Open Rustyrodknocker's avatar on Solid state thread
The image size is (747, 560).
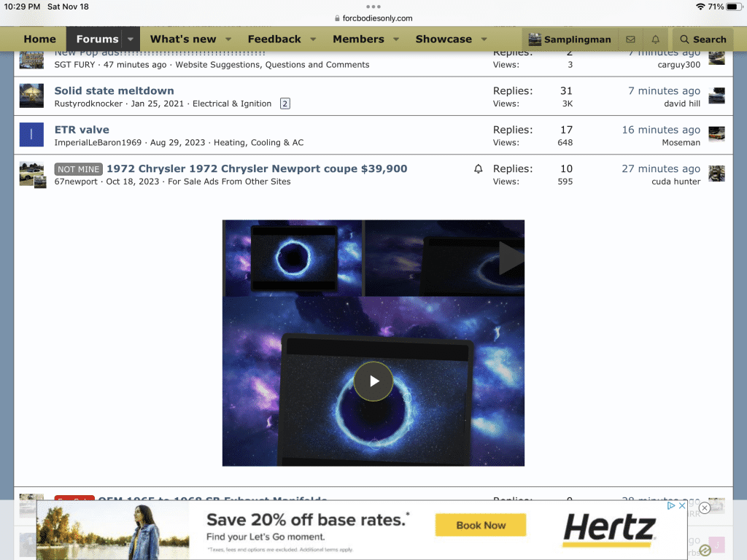click(x=31, y=96)
